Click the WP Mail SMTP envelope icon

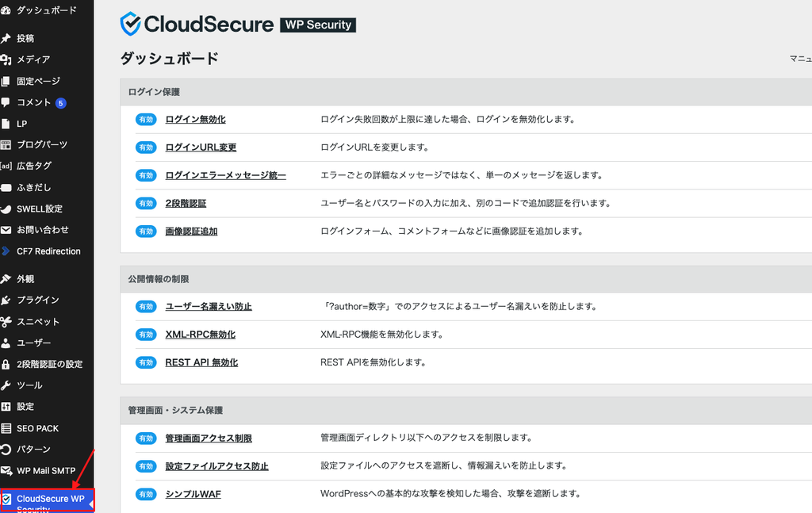coord(6,470)
